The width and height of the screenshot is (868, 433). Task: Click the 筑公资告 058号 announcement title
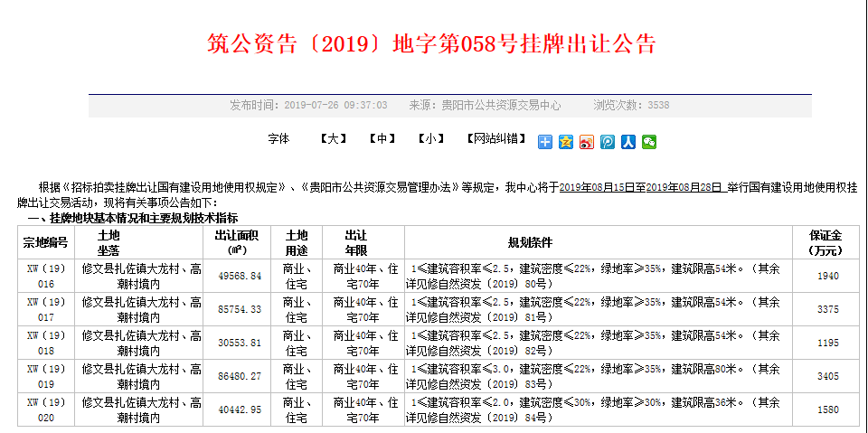(x=432, y=43)
